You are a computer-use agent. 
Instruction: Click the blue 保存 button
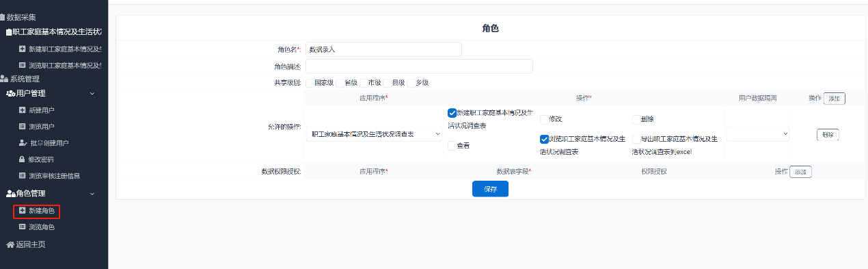[490, 189]
